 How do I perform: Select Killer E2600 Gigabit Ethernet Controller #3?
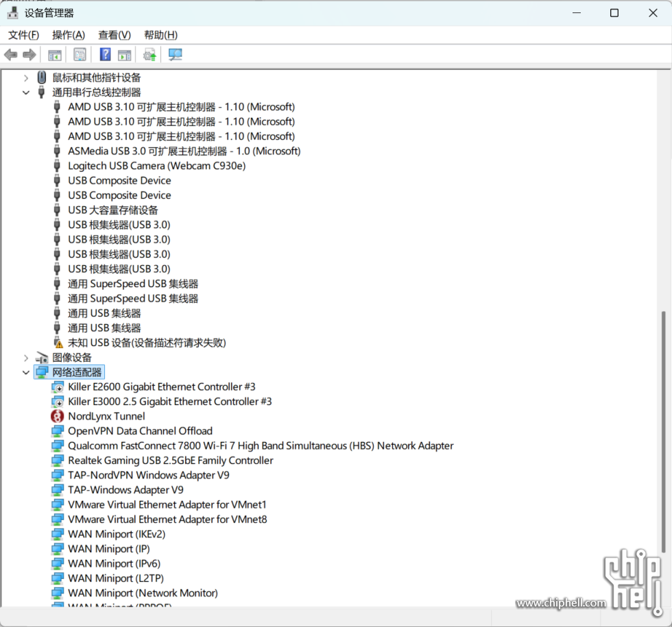(x=162, y=386)
